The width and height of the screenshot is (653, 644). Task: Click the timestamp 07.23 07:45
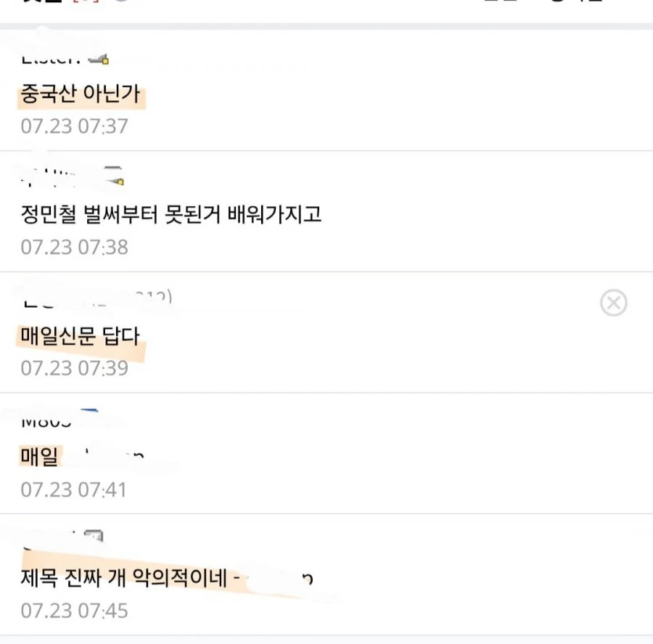pyautogui.click(x=74, y=611)
